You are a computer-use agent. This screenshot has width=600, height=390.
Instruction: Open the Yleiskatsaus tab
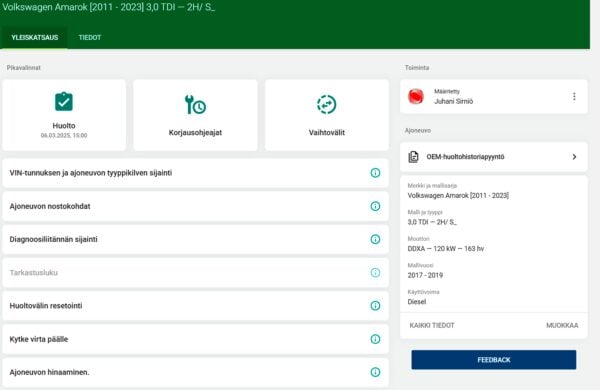point(34,38)
